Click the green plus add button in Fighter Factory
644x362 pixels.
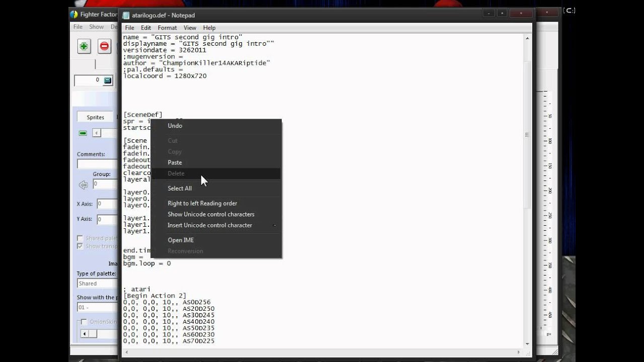84,46
